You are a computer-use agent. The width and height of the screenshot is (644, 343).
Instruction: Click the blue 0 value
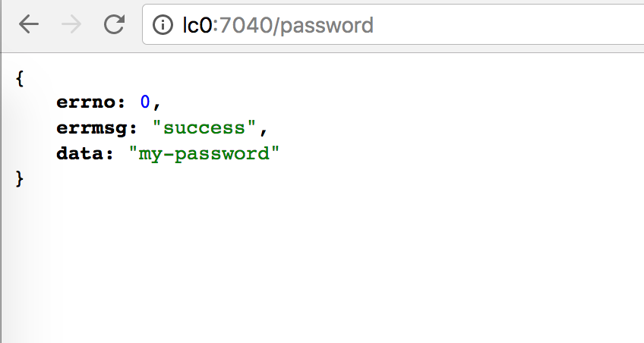coord(145,102)
